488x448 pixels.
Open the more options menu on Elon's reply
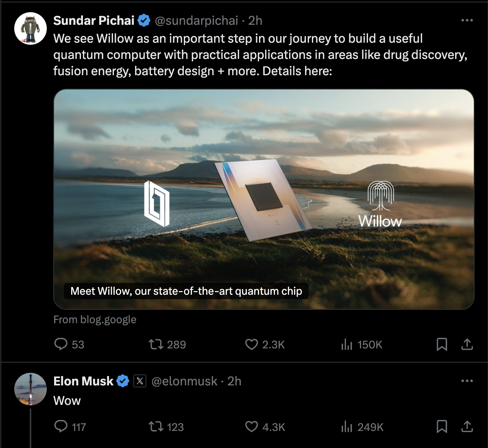pyautogui.click(x=467, y=381)
